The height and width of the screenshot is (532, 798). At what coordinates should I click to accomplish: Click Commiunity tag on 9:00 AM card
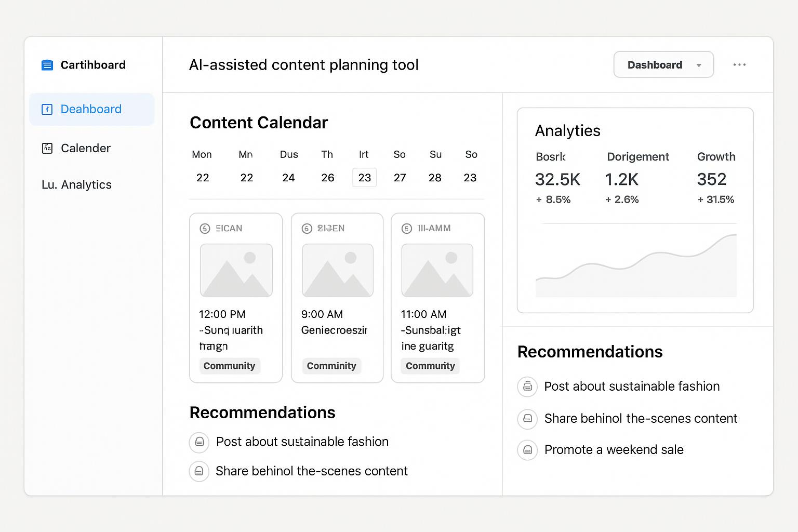(x=331, y=366)
